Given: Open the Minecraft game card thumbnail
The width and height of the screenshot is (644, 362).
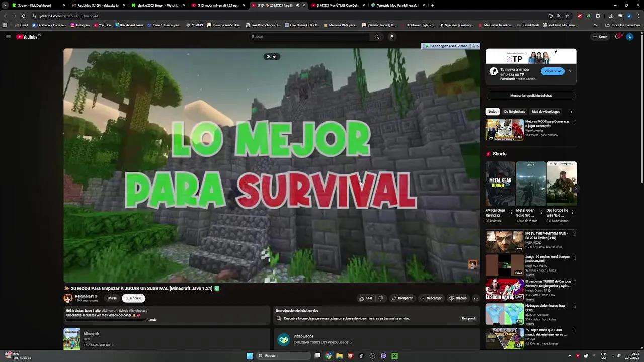Looking at the screenshot, I should tap(71, 339).
